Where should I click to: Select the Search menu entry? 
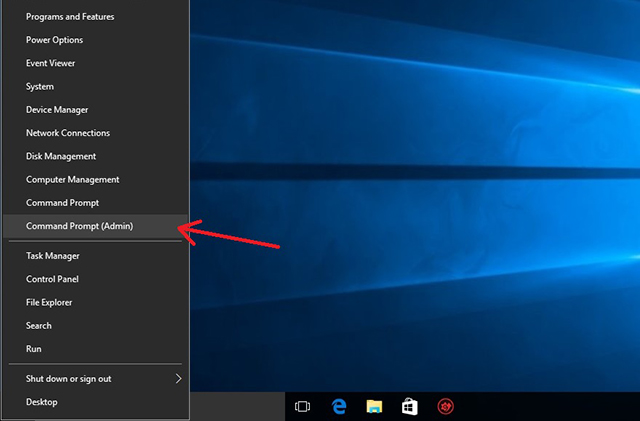96,326
